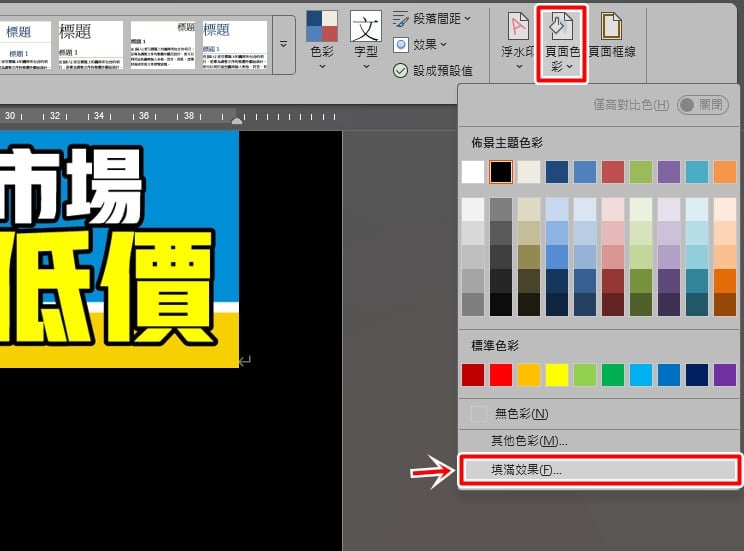
Task: Click the 頁面色彩 page color icon
Action: [x=561, y=26]
